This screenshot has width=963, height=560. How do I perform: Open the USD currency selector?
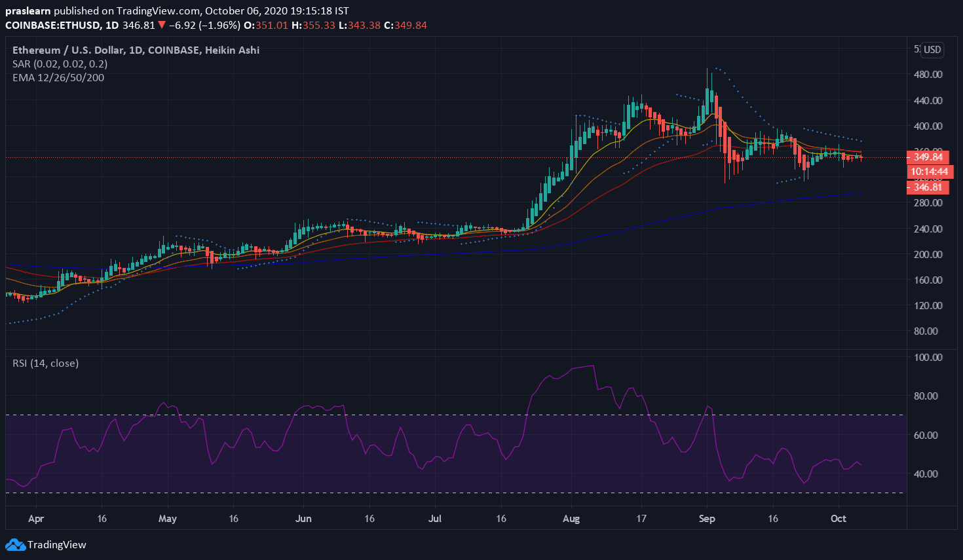point(932,50)
